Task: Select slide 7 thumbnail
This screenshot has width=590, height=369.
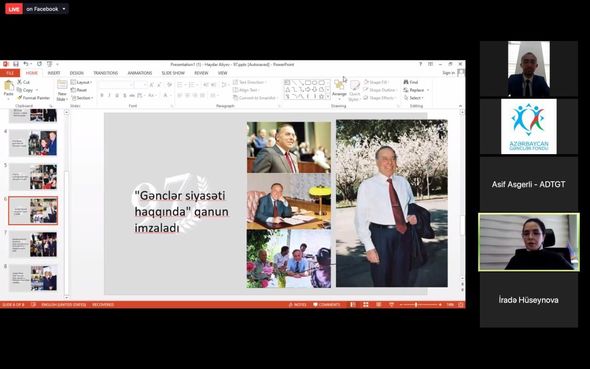Action: pos(33,244)
